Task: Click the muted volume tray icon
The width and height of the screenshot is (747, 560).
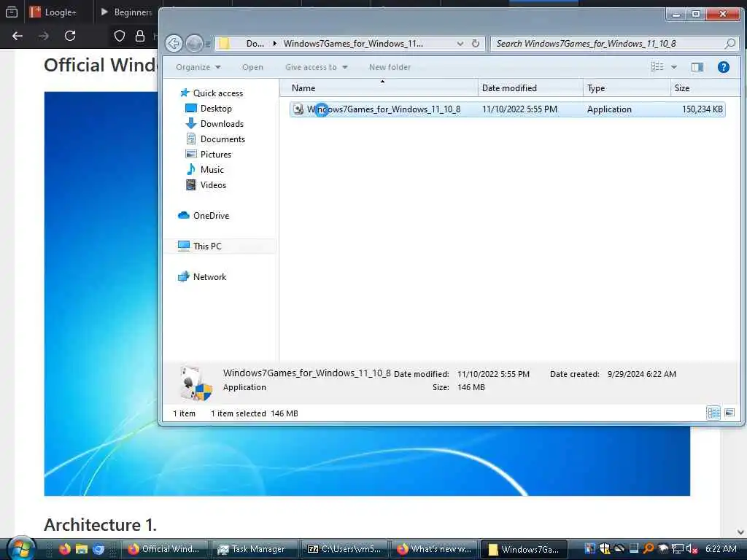Action: pos(692,549)
